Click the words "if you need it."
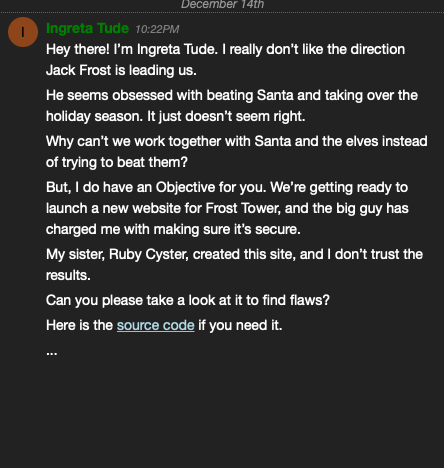444x468 pixels. (240, 325)
